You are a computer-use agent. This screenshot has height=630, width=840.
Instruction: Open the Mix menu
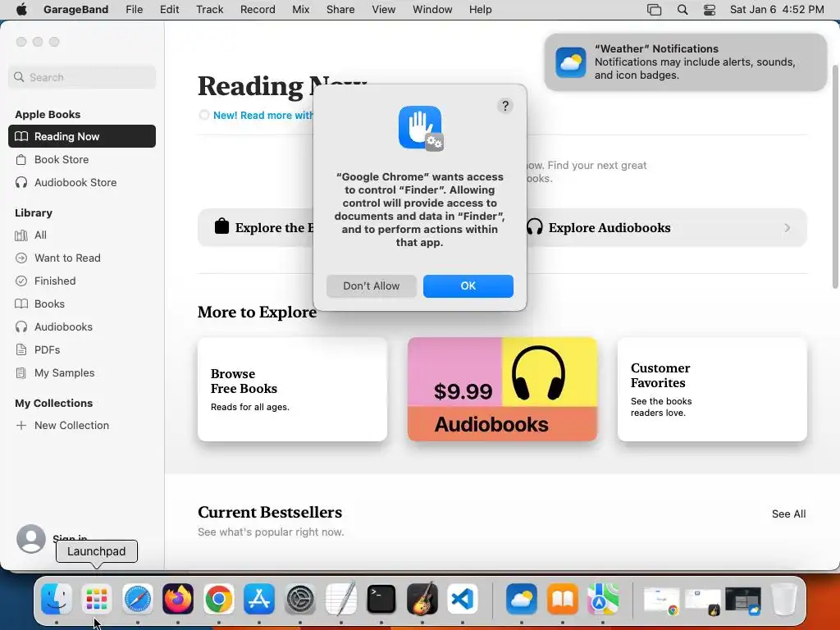pos(300,10)
